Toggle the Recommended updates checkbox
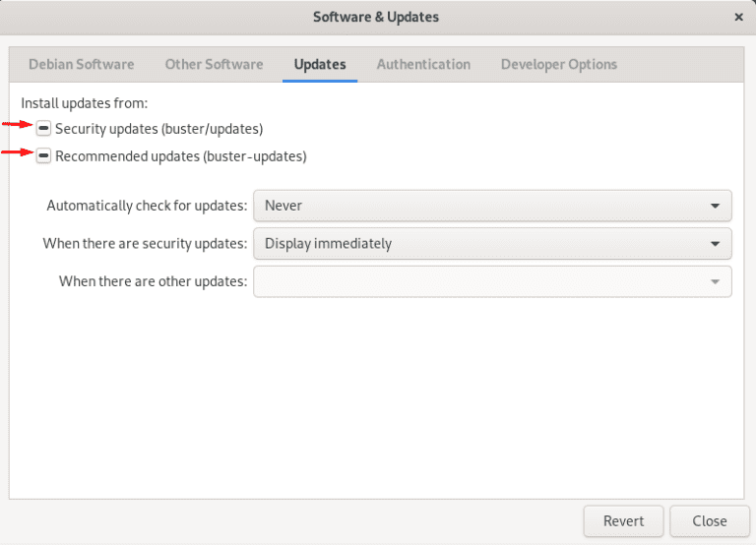The width and height of the screenshot is (756, 545). point(43,155)
